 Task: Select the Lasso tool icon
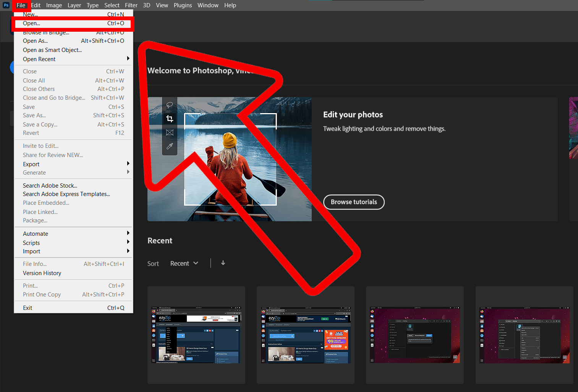pyautogui.click(x=170, y=105)
